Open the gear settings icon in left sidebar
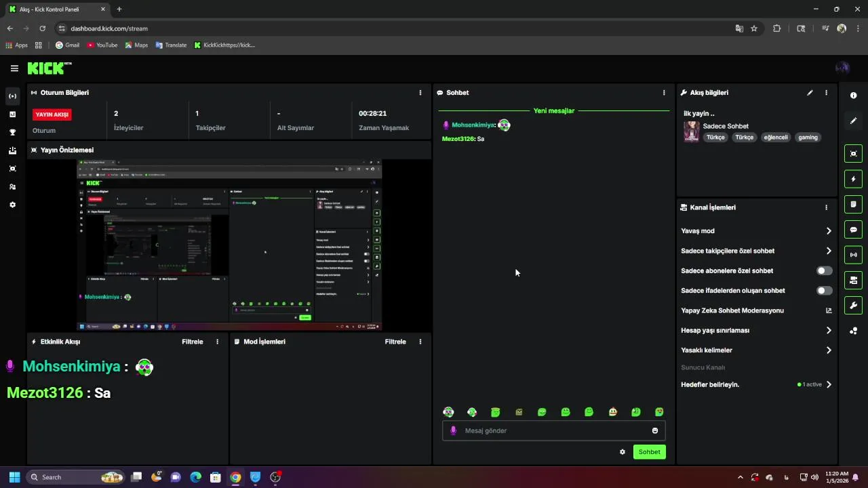 coord(12,205)
